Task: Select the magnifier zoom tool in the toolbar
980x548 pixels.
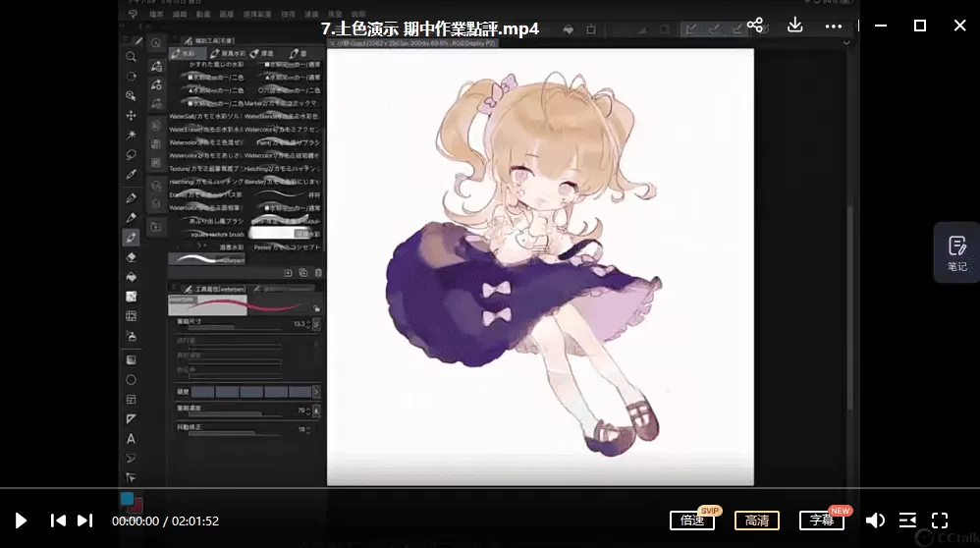Action: click(131, 57)
